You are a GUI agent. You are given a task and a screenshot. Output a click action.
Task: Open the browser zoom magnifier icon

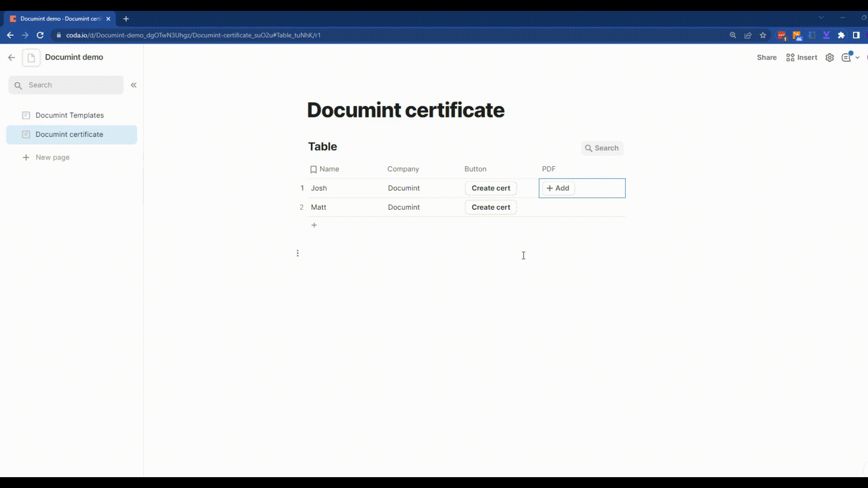pyautogui.click(x=733, y=35)
